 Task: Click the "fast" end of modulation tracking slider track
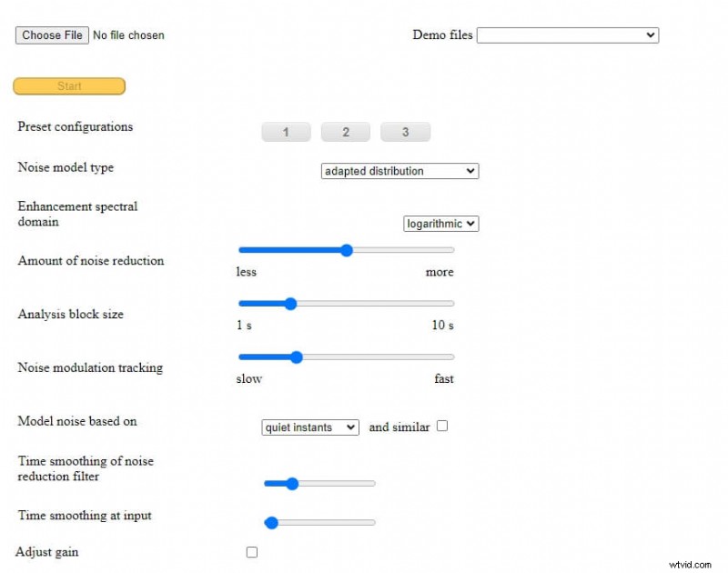450,357
